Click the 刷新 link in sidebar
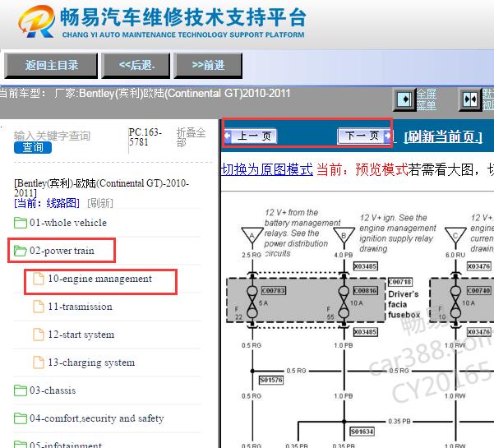 (x=100, y=203)
